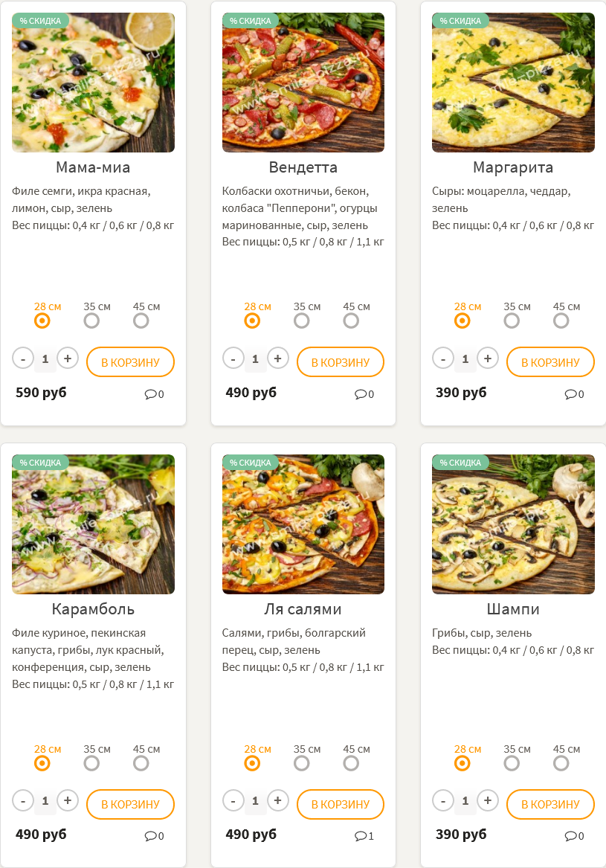The height and width of the screenshot is (868, 606).
Task: Select 35 см size for Мама-миа
Action: tap(91, 321)
